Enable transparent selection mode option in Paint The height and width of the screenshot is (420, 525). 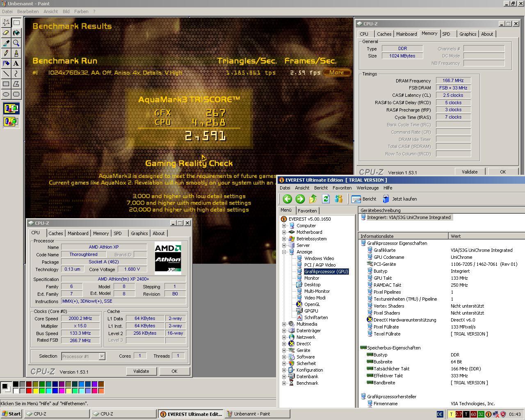coord(11,121)
